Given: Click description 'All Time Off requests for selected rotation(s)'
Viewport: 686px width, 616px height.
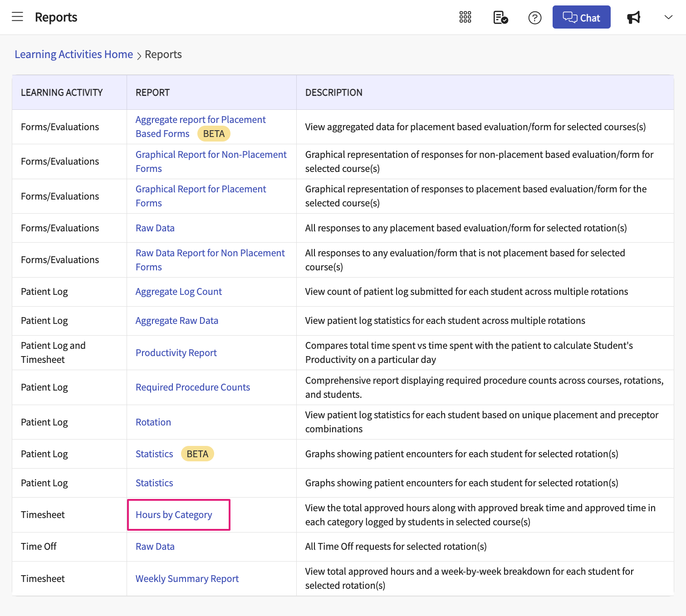Looking at the screenshot, I should pos(396,547).
